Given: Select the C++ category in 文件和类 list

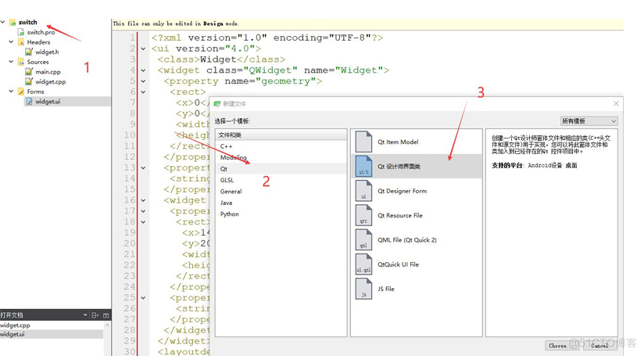Looking at the screenshot, I should pyautogui.click(x=226, y=146).
